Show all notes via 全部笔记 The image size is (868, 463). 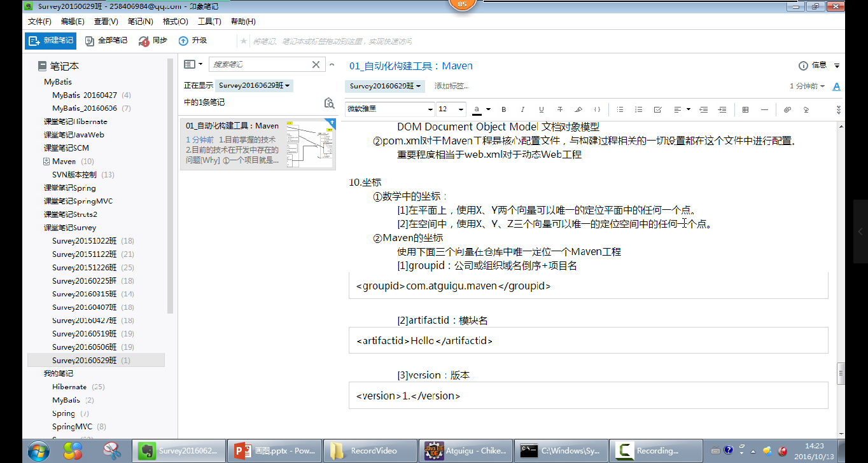(106, 41)
